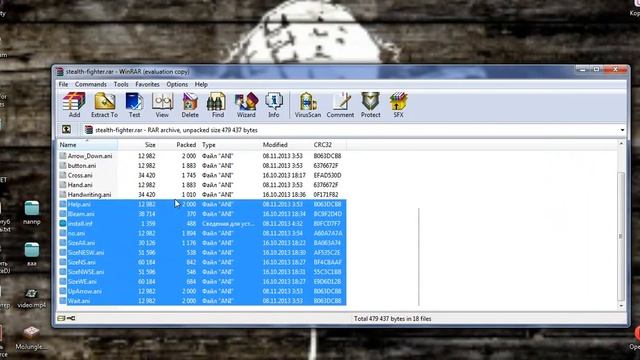Click the install.inf file icon
This screenshot has width=640, height=360.
[62, 224]
